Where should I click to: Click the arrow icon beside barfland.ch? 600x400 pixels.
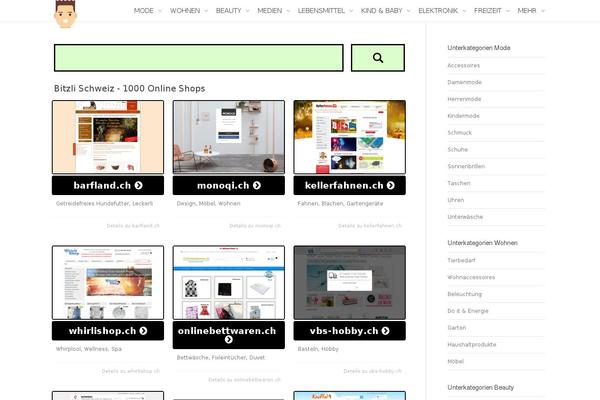139,185
